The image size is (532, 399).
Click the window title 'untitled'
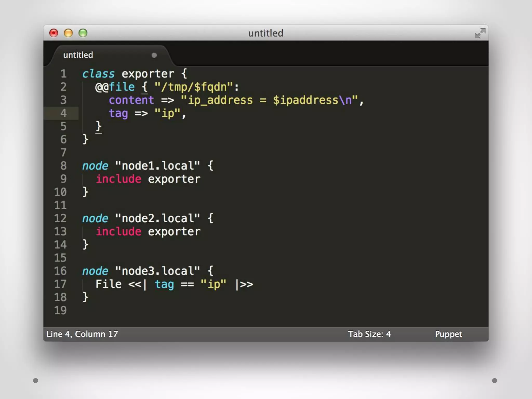[265, 33]
